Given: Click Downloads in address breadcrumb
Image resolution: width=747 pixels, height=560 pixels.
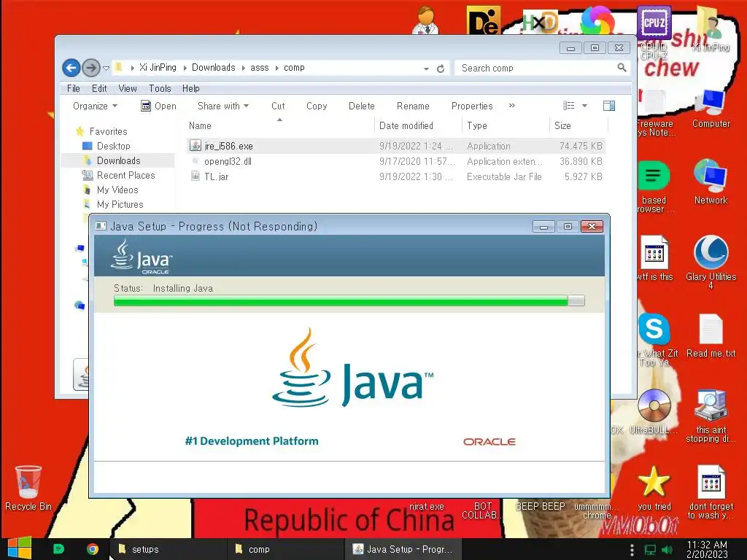Looking at the screenshot, I should (x=214, y=68).
